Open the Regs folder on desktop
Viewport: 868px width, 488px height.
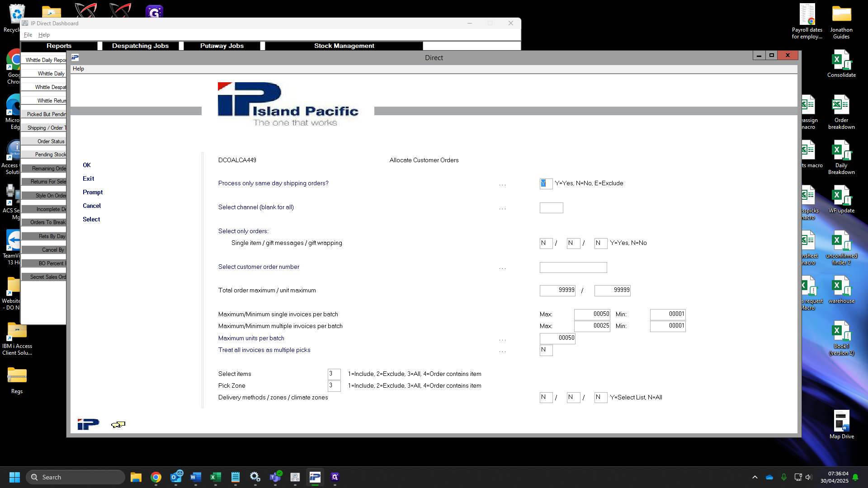click(17, 380)
